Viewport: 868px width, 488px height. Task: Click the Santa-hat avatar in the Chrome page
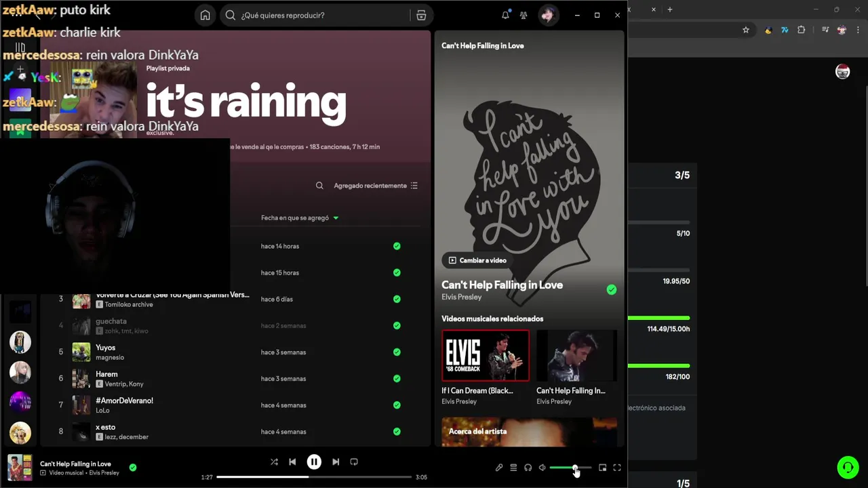[x=843, y=72]
